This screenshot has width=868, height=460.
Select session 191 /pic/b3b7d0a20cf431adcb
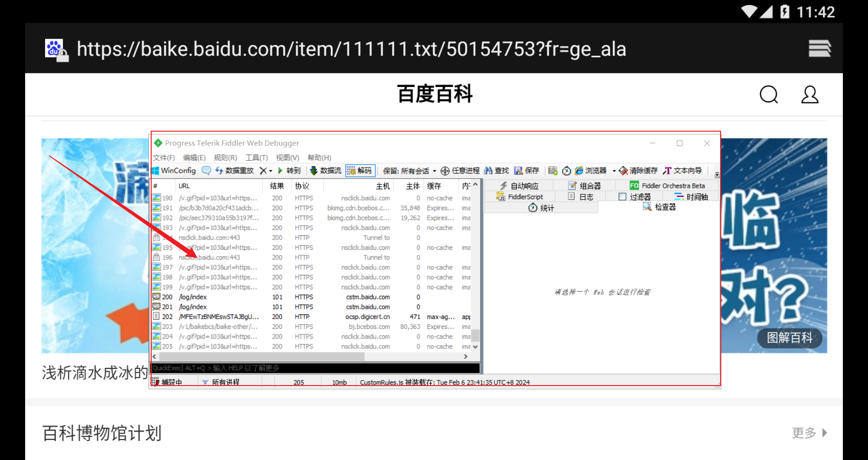(x=312, y=208)
